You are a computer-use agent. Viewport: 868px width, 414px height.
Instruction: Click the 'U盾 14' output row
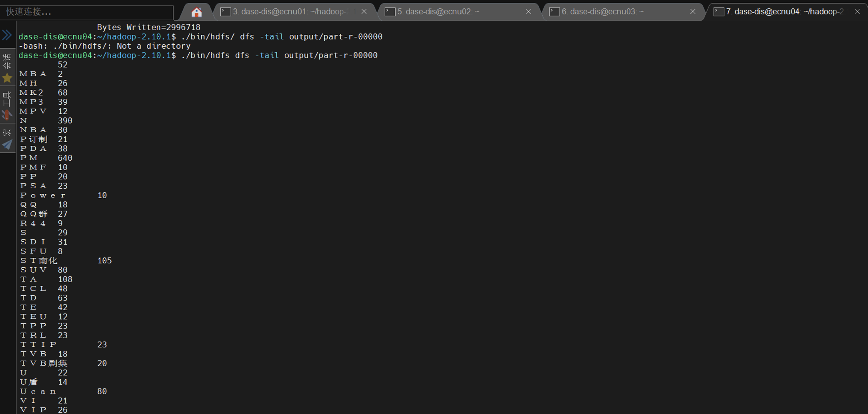[44, 382]
